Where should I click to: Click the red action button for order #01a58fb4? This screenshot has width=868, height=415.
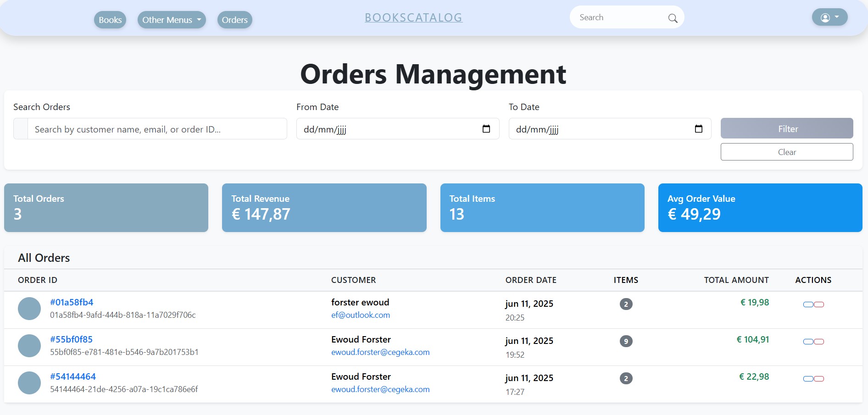[x=819, y=304]
